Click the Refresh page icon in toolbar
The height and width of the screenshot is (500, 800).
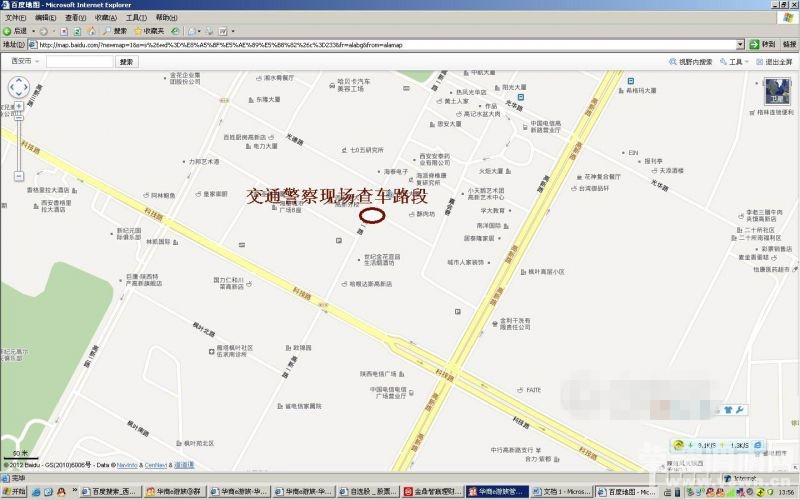click(77, 31)
